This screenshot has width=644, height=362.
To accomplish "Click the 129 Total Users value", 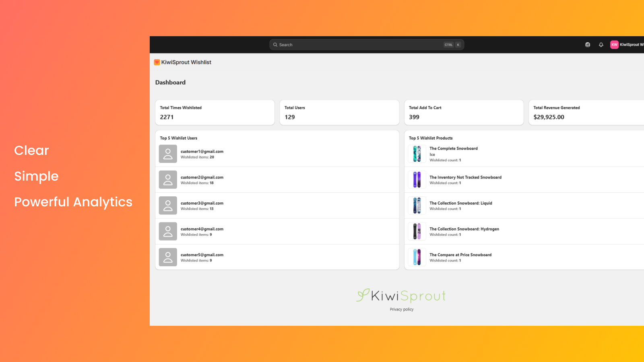I will pyautogui.click(x=290, y=117).
